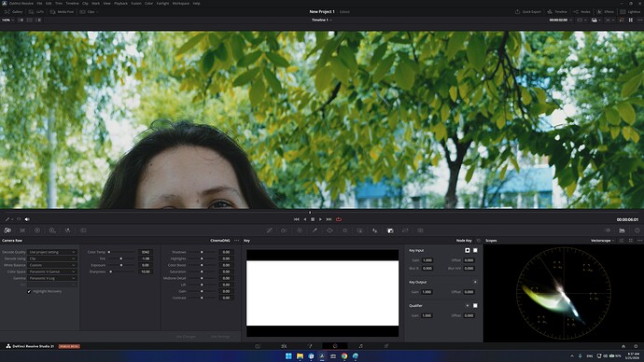Click play reverse button
This screenshot has height=362, width=644.
(305, 219)
